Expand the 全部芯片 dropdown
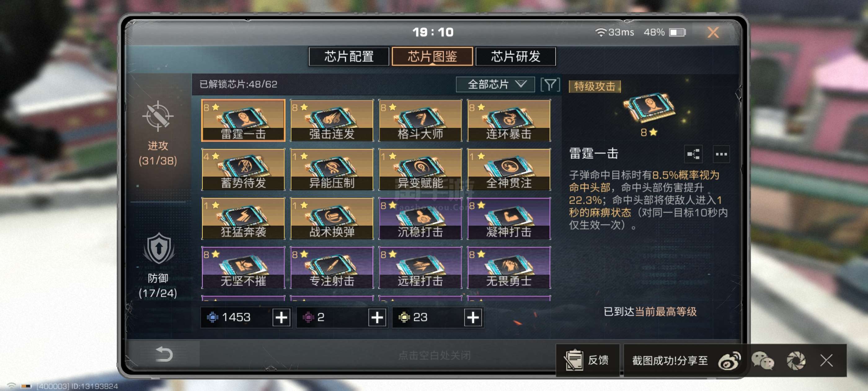 [x=495, y=84]
